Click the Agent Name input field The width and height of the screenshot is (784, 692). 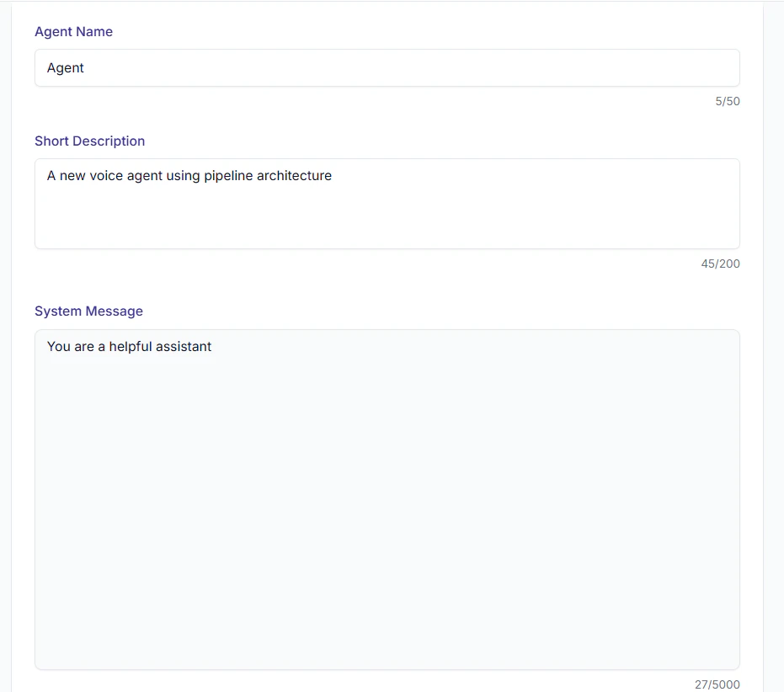pyautogui.click(x=387, y=67)
